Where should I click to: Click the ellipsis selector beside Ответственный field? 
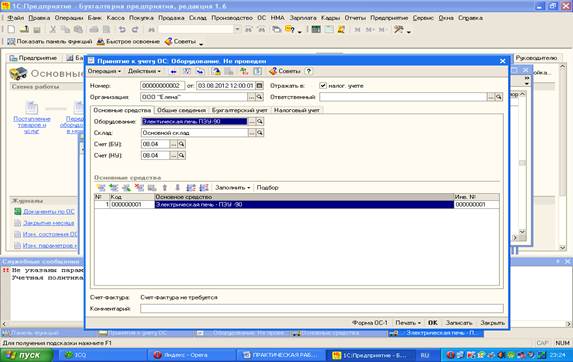(x=491, y=97)
